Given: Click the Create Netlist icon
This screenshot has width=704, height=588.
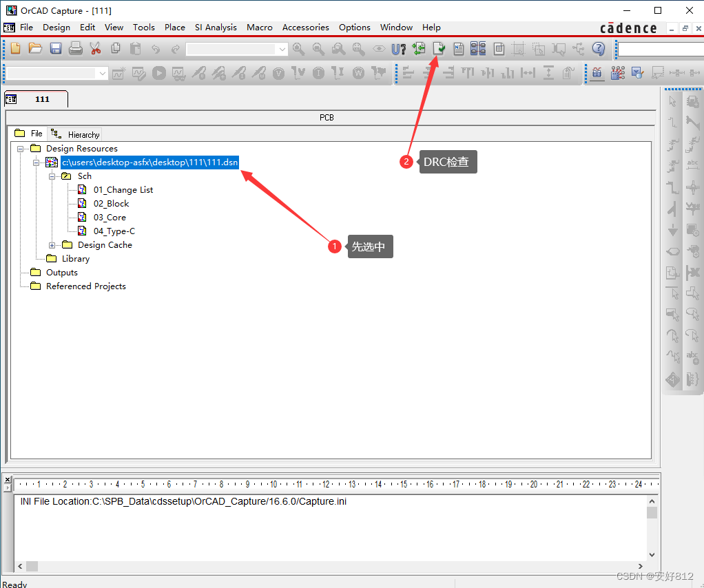Looking at the screenshot, I should 458,48.
